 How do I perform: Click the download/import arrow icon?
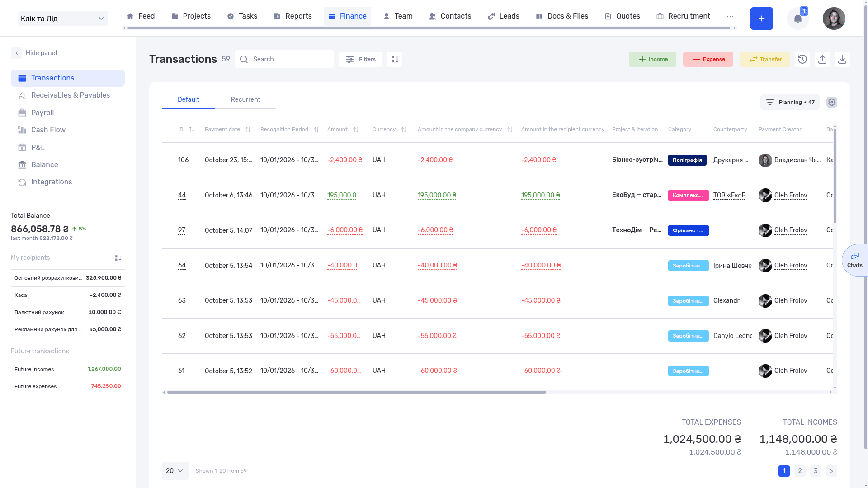coord(842,59)
